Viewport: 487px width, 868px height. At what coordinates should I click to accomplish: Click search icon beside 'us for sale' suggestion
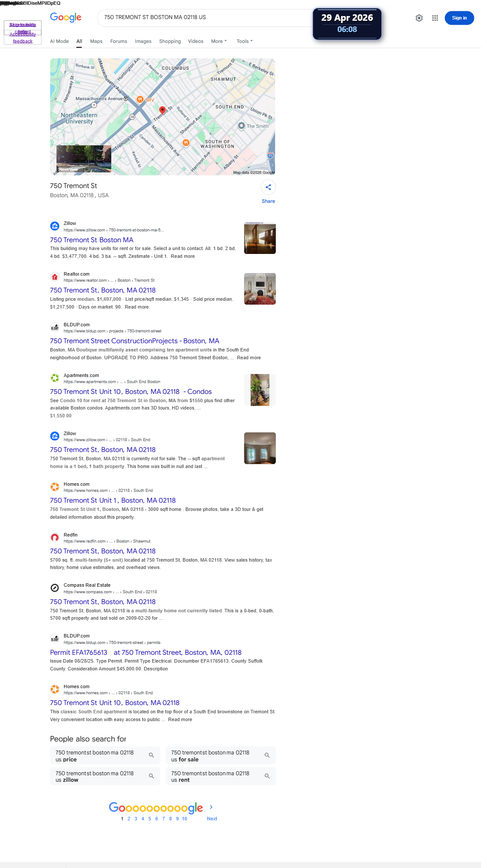(x=267, y=755)
